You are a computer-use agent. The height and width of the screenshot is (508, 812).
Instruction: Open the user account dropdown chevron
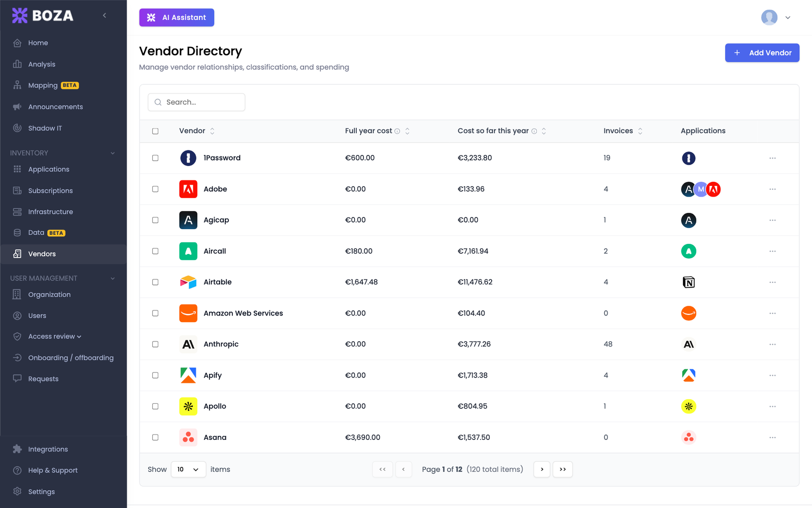coord(788,17)
